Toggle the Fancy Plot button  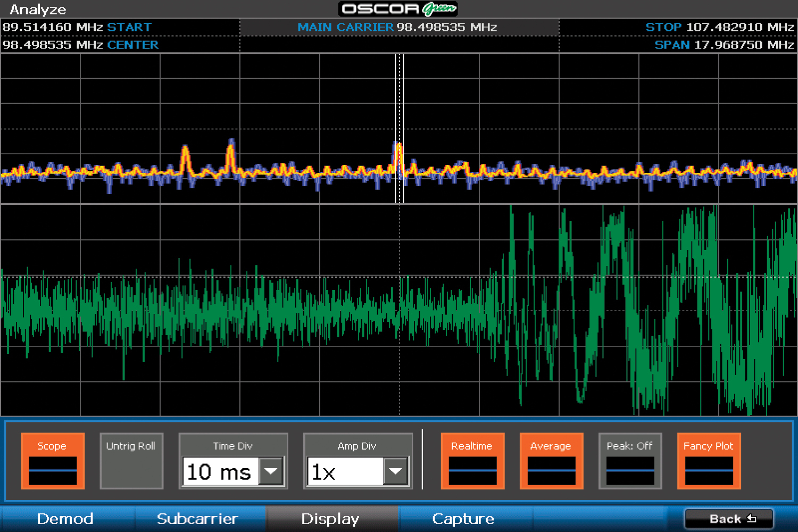(x=708, y=461)
